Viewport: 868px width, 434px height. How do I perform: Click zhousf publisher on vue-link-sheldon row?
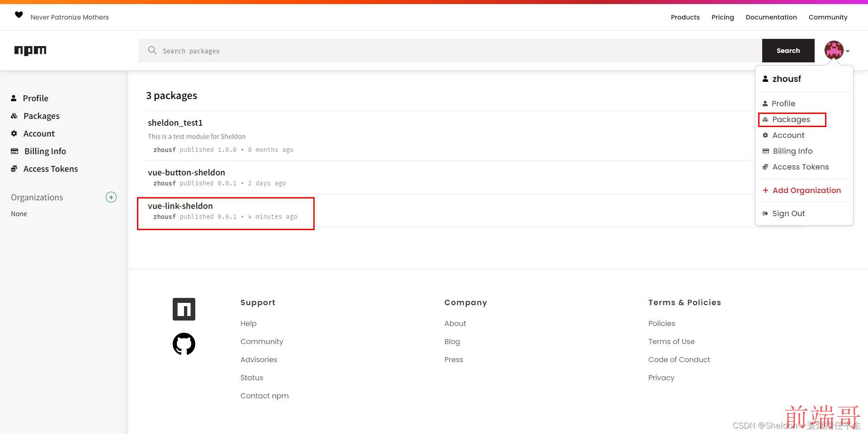165,217
